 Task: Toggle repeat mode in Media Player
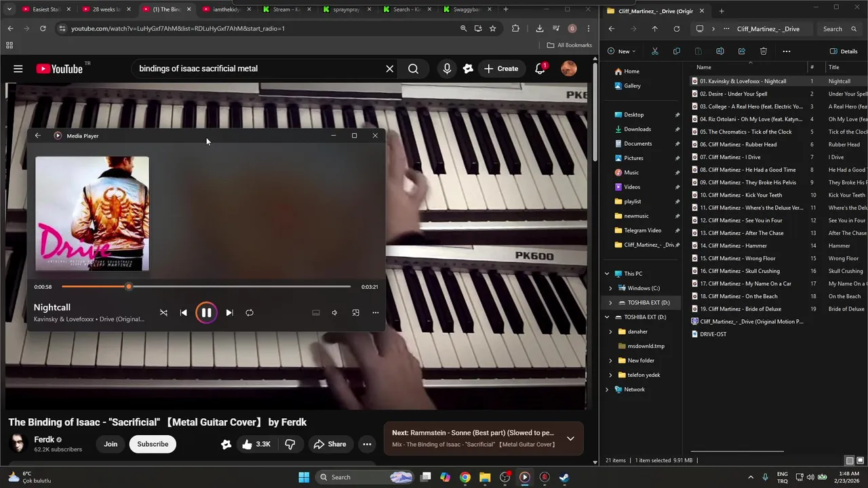[250, 312]
